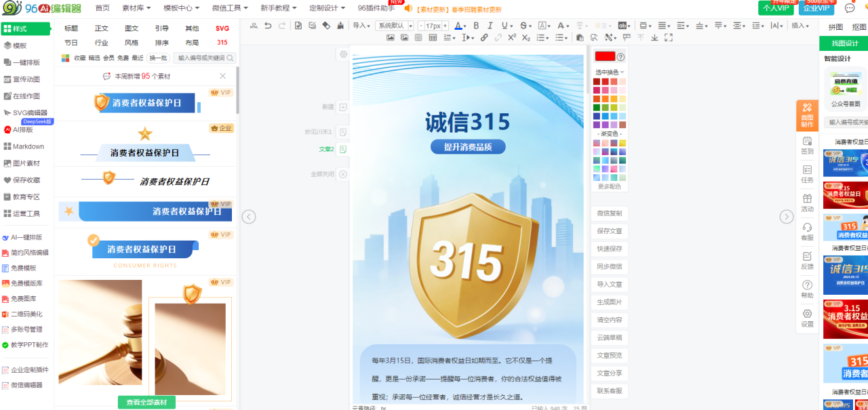This screenshot has height=410, width=868.
Task: Click the insert hyperlink chain icon
Action: [x=484, y=38]
